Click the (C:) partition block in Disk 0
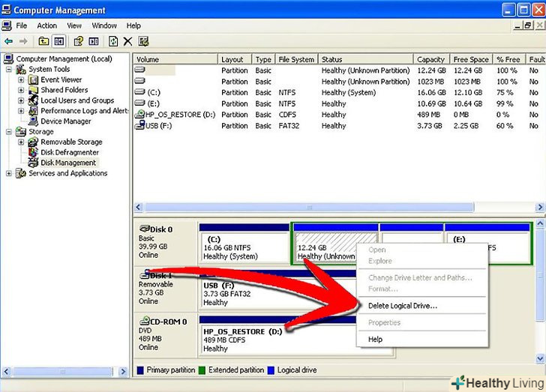Viewport: 546px width, 392px height. click(x=243, y=245)
